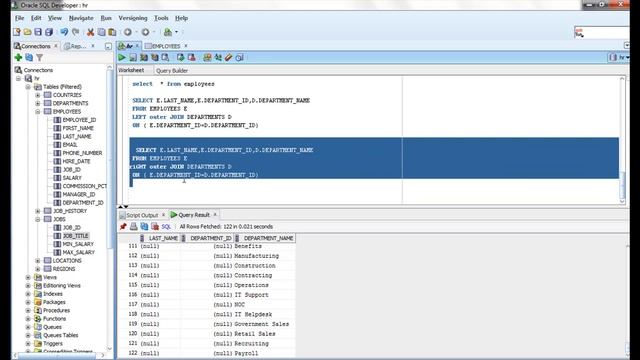Click the green database connection toolbar icon
640x360 pixels.
tap(168, 32)
